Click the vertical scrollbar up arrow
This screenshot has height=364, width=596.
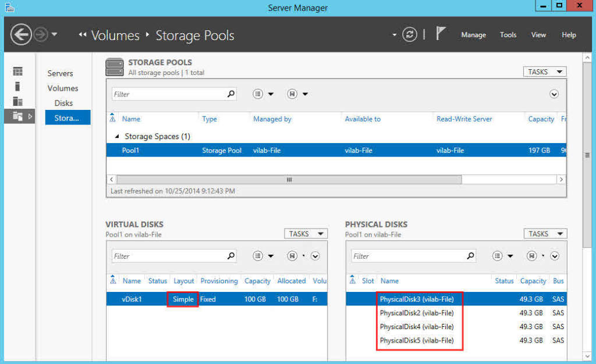[x=587, y=58]
